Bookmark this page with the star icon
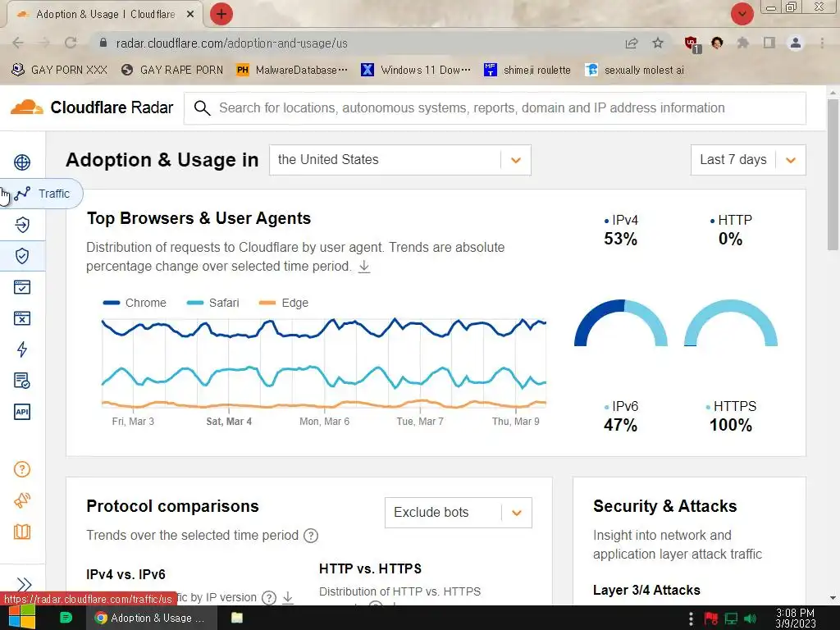 pos(658,43)
